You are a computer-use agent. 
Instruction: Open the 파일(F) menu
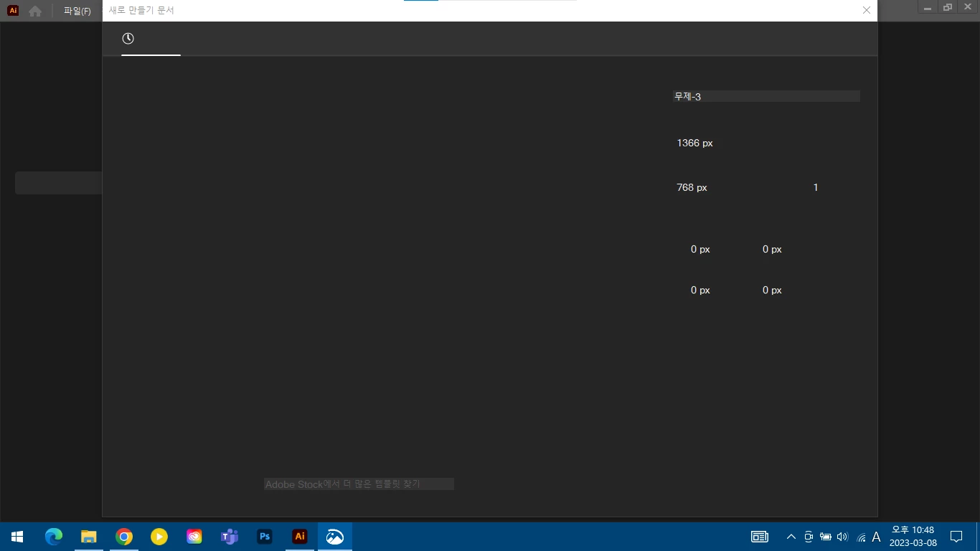(x=77, y=11)
